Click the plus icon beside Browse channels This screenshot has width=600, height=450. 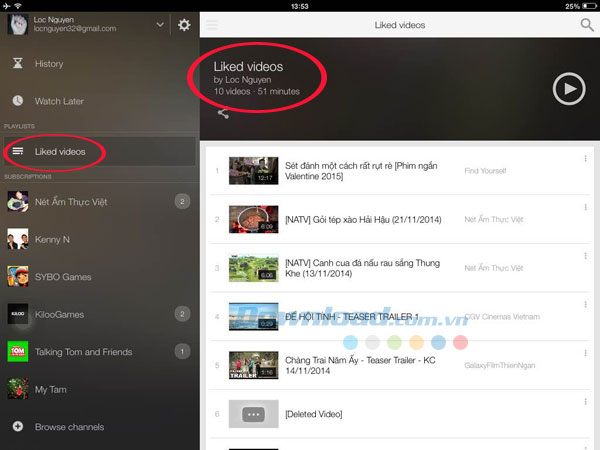[x=18, y=426]
